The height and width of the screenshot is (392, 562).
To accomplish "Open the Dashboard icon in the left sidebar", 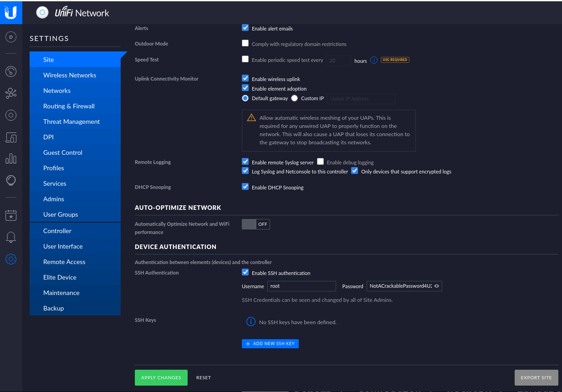I will pos(11,71).
